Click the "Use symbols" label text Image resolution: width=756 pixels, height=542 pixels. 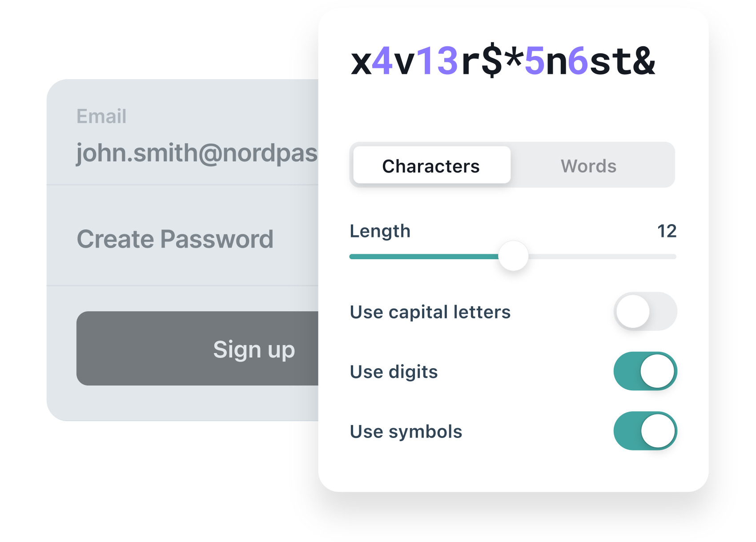406,431
